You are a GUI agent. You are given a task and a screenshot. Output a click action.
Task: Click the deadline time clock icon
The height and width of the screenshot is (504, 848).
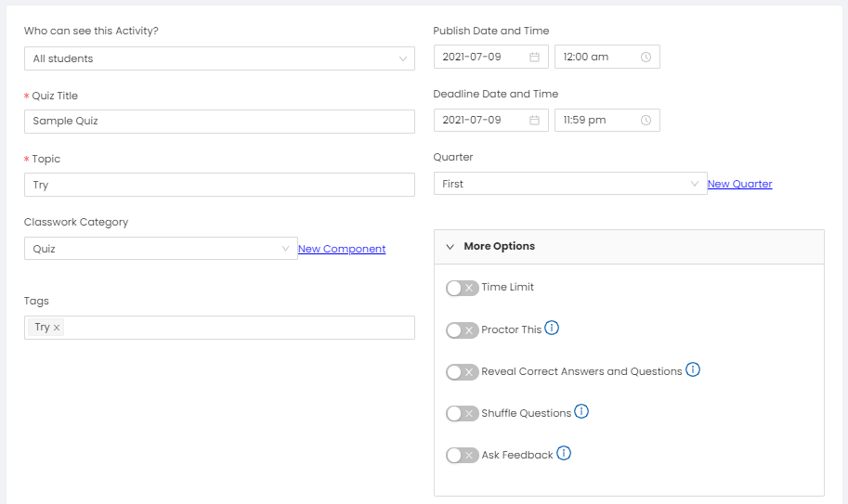pos(646,120)
